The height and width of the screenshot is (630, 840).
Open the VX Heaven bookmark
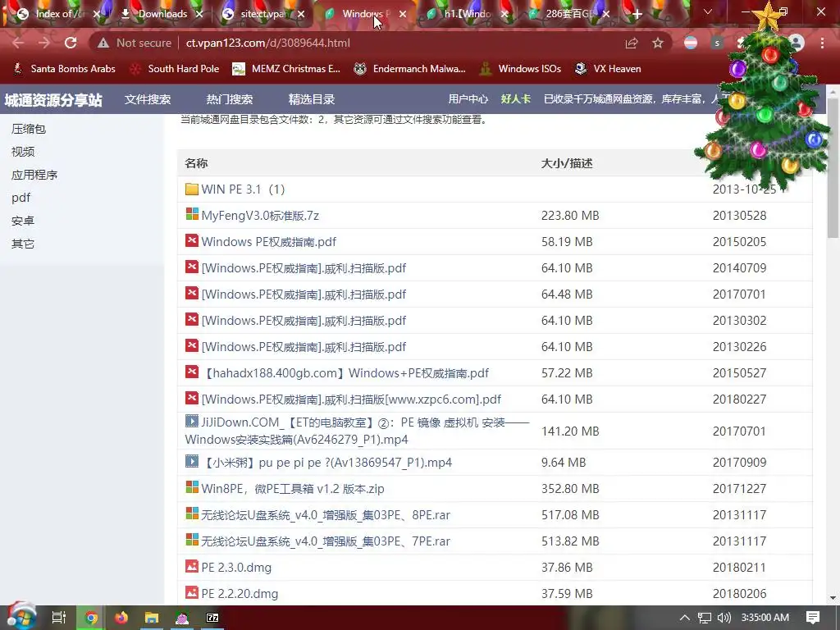608,69
